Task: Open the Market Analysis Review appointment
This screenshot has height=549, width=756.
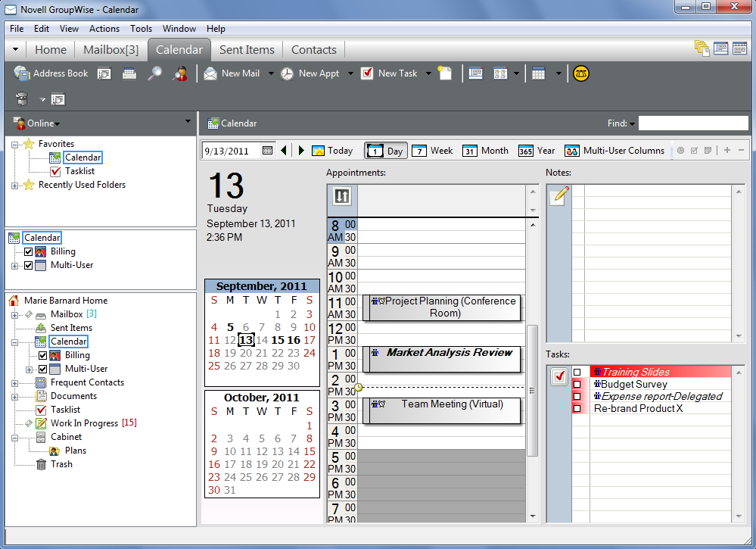Action: pyautogui.click(x=442, y=360)
